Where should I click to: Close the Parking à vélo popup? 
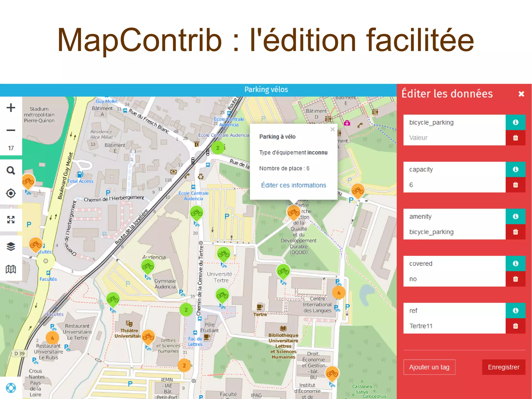pos(332,129)
